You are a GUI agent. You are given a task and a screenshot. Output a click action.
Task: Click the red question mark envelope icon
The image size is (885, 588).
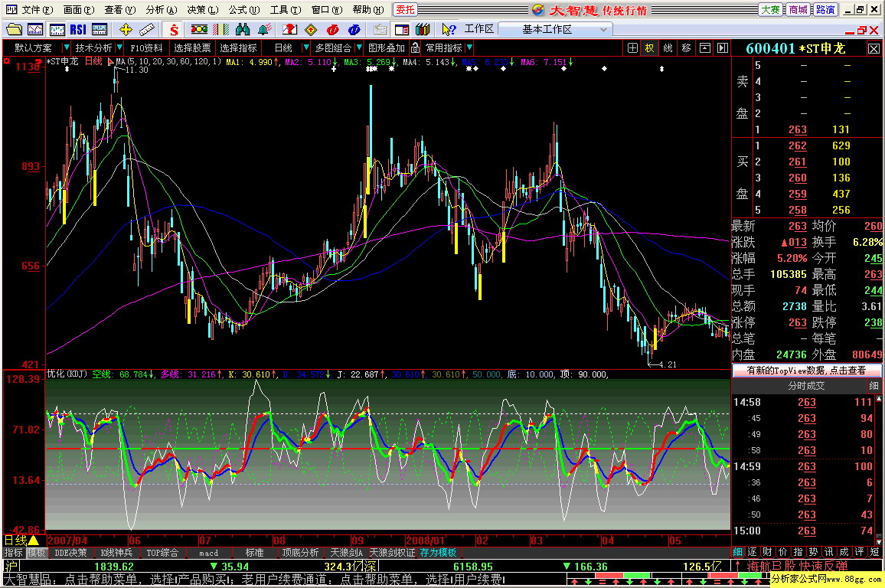click(x=289, y=29)
